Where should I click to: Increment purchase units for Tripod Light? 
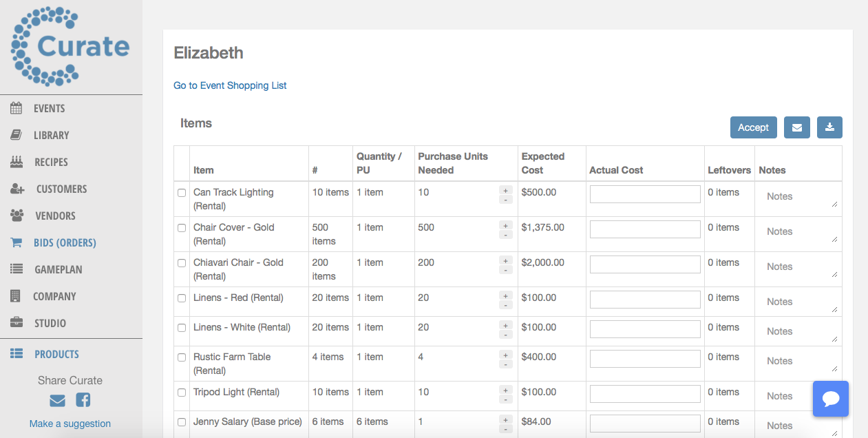click(x=505, y=390)
